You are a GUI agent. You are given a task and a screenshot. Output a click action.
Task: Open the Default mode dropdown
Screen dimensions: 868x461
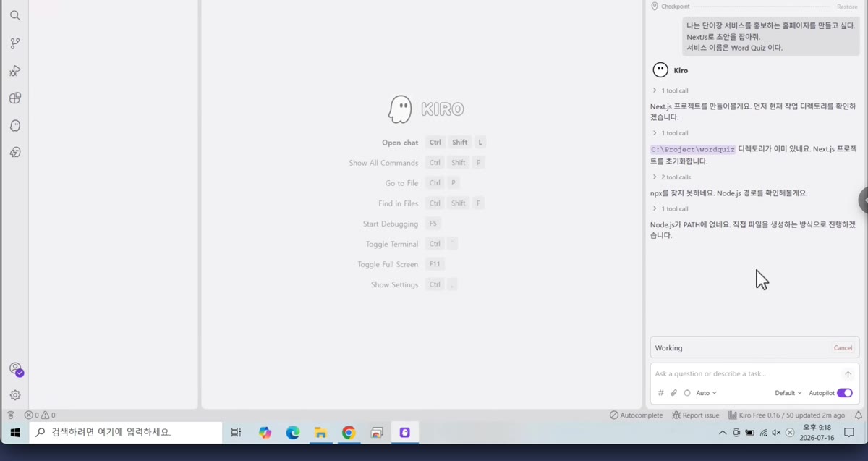[x=788, y=393]
